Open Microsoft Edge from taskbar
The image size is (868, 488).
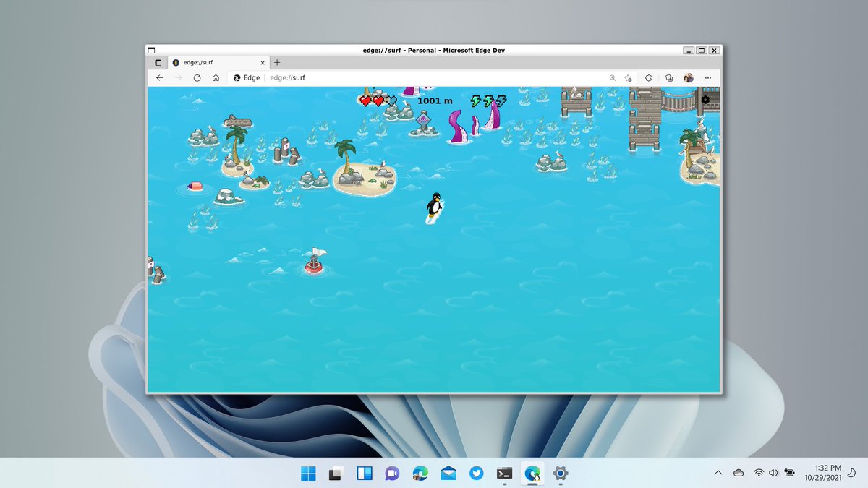click(420, 474)
